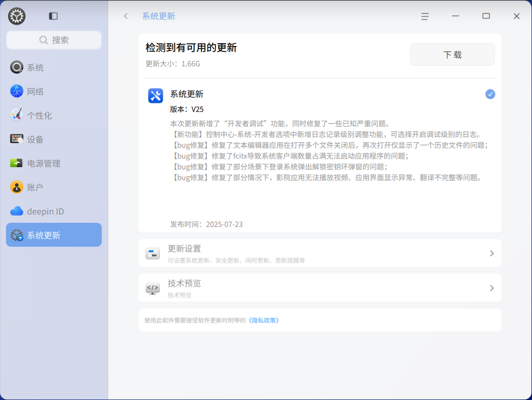Click the 网络 globe icon

17,91
